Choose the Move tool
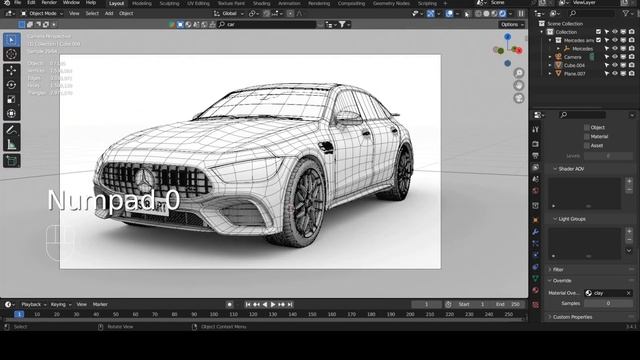This screenshot has width=640, height=360. (x=11, y=70)
